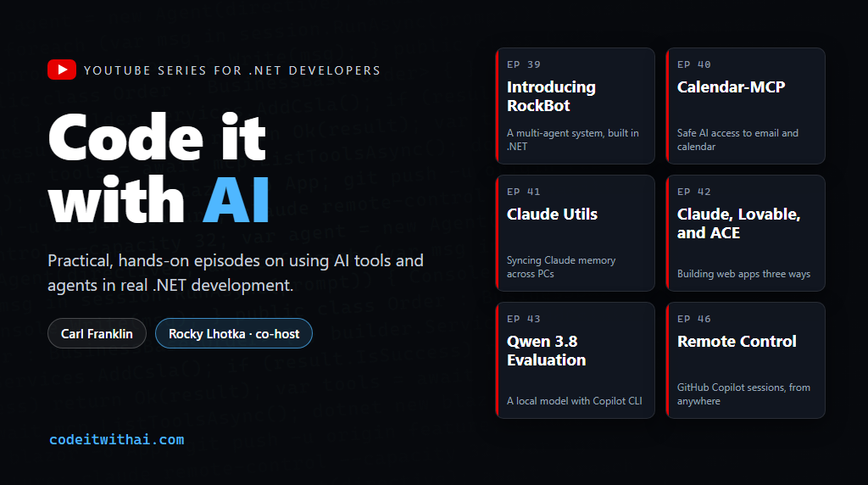Open the Claude, Lovable, and ACE card
The height and width of the screenshot is (485, 868).
pyautogui.click(x=746, y=233)
